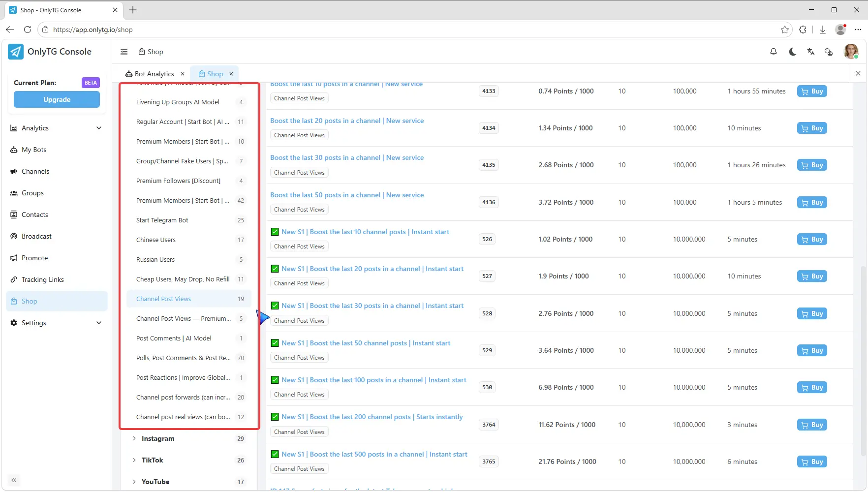
Task: Open Boost the last 20 posts link
Action: (347, 121)
